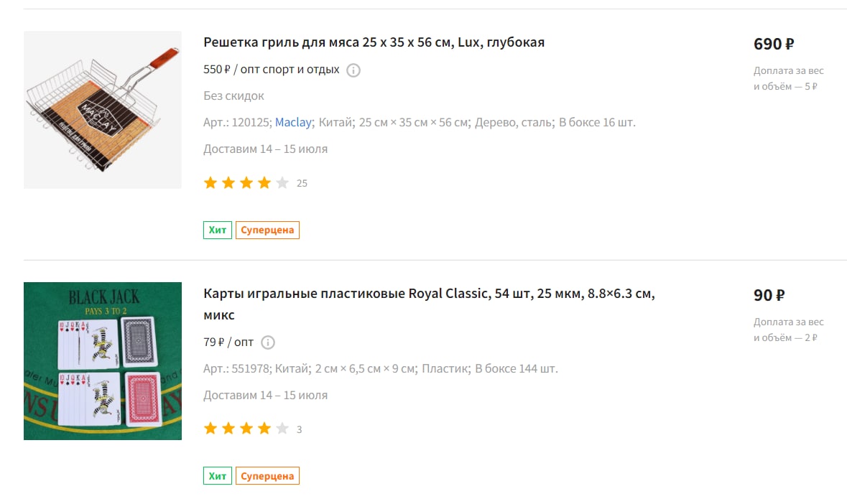847x504 pixels.
Task: Open playing cards product thumbnail image
Action: pos(103,361)
